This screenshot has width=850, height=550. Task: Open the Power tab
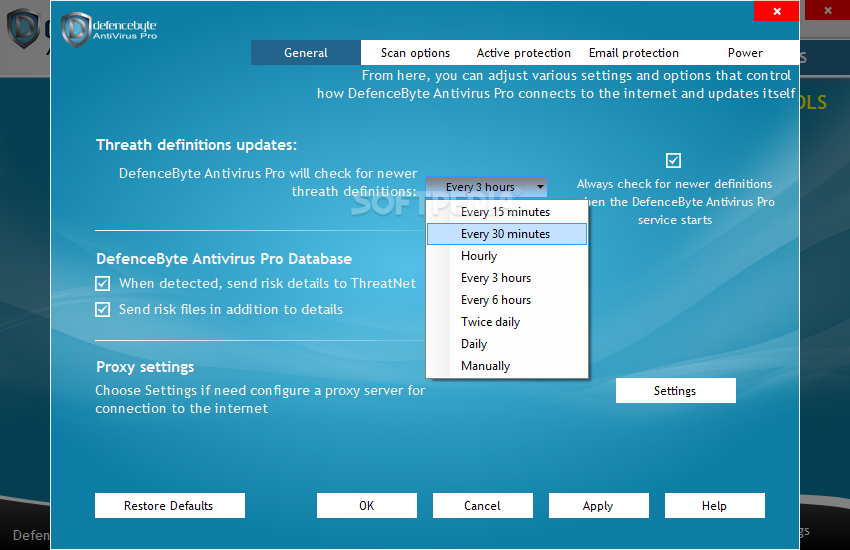pos(745,53)
